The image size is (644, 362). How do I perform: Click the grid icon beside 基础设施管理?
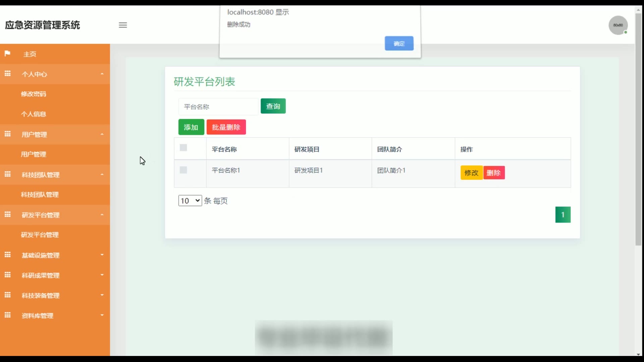pos(8,255)
